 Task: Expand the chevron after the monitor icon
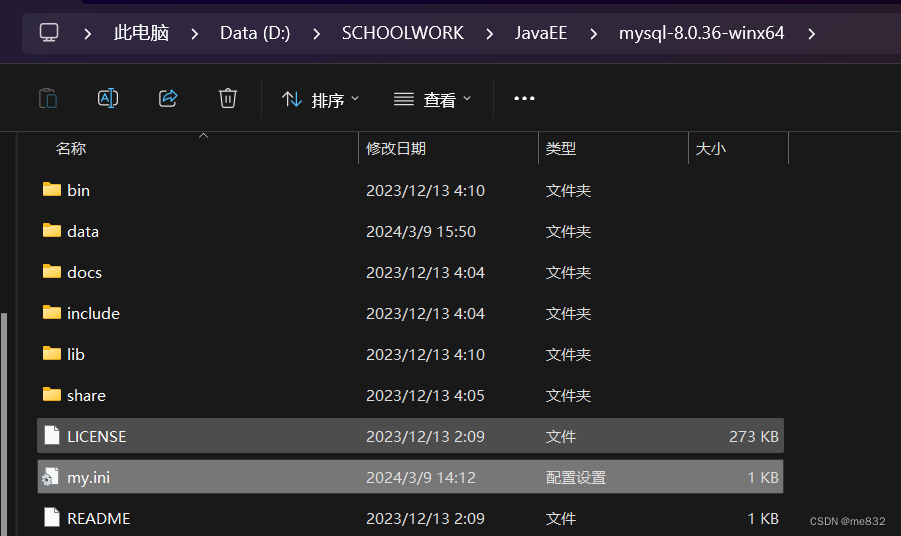[87, 34]
